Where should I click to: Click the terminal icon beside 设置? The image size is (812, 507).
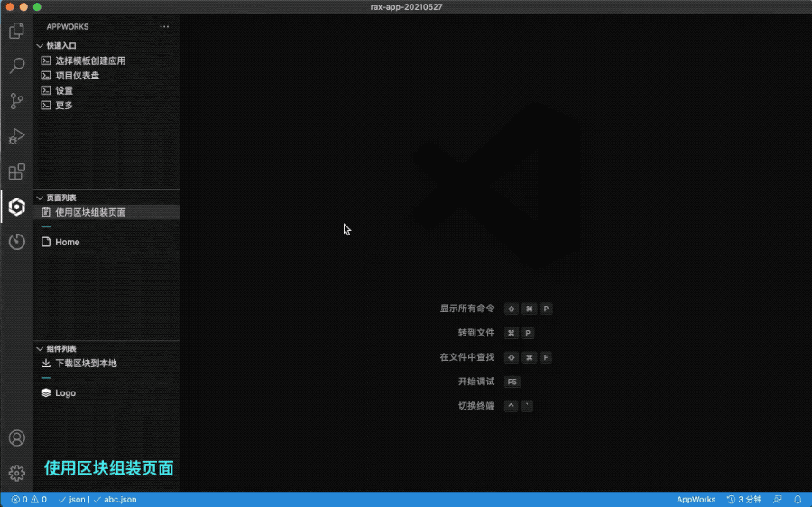[46, 90]
